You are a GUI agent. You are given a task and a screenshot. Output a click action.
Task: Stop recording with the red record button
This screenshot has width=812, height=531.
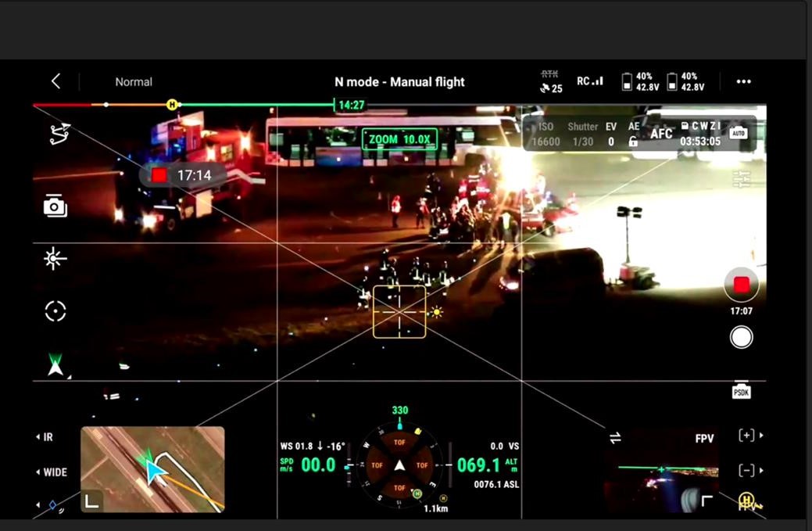741,284
